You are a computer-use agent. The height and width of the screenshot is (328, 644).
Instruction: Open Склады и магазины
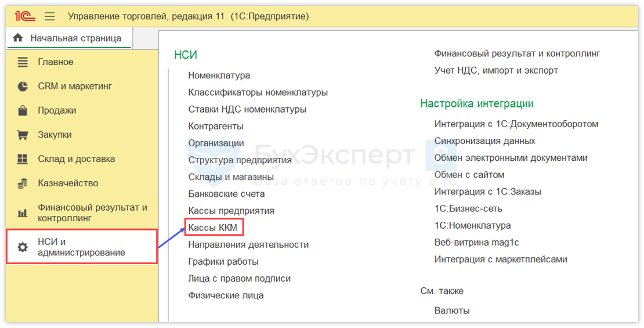(x=231, y=176)
